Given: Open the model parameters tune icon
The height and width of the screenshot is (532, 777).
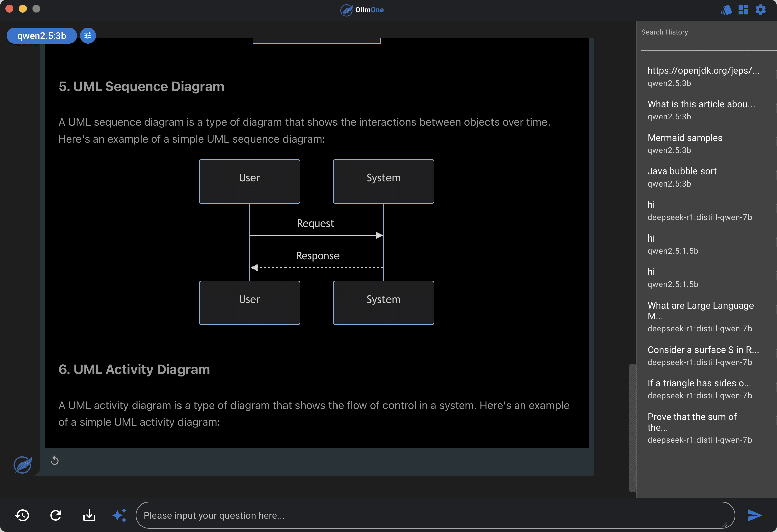Looking at the screenshot, I should coord(88,36).
